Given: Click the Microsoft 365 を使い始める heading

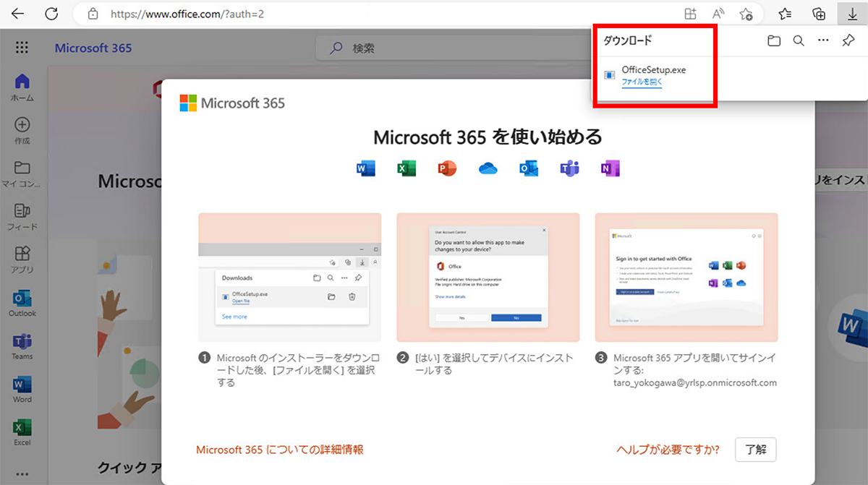Looking at the screenshot, I should [x=488, y=137].
